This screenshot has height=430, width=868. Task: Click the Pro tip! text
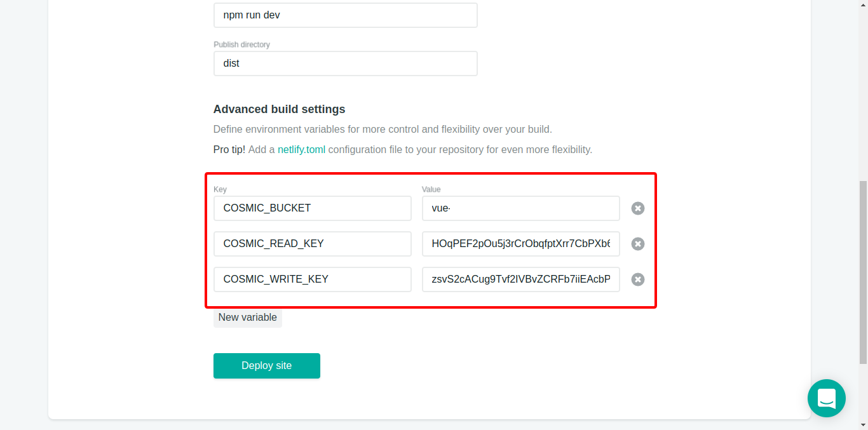point(229,150)
